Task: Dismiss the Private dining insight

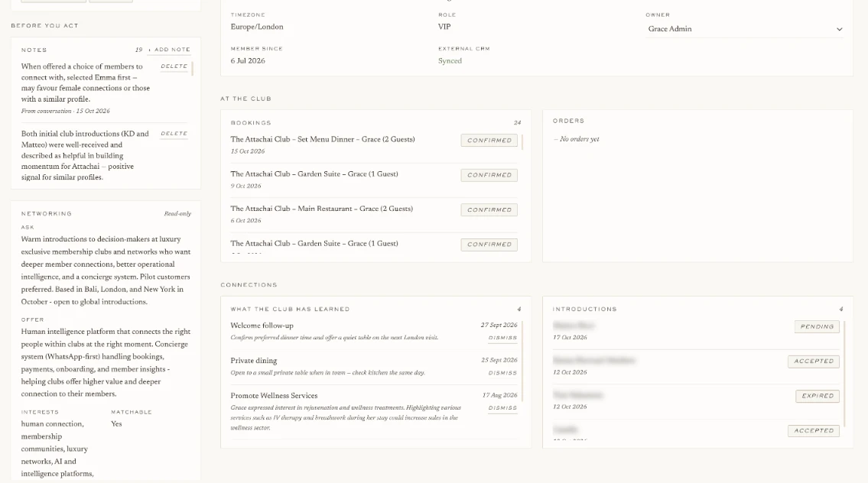Action: (x=502, y=374)
